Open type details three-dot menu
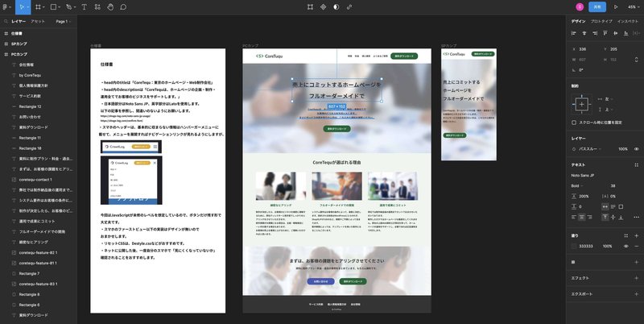Viewport: 644px width, 324px height. coord(637,217)
